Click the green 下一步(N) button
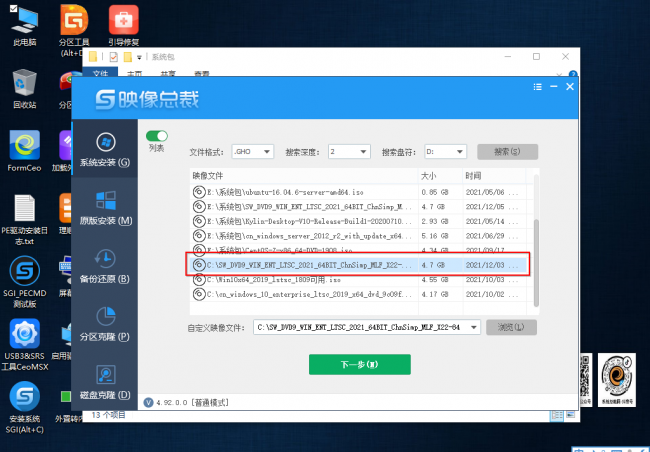Image resolution: width=650 pixels, height=452 pixels. click(x=360, y=365)
